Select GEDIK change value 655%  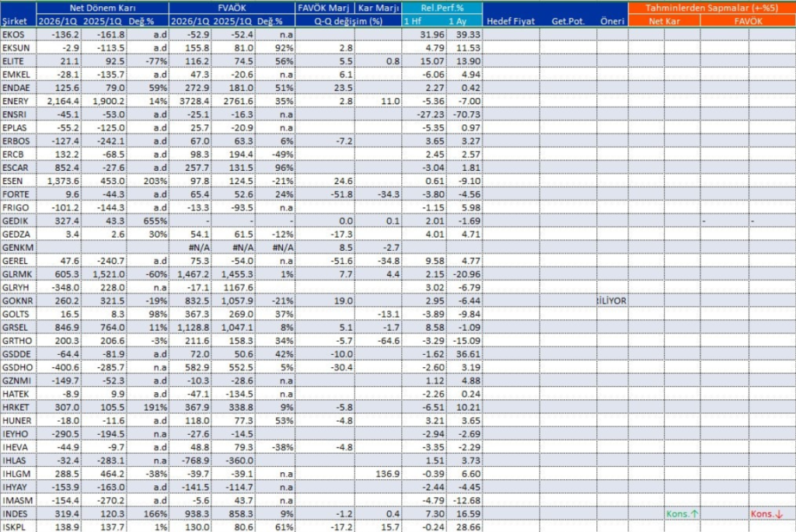[155, 221]
